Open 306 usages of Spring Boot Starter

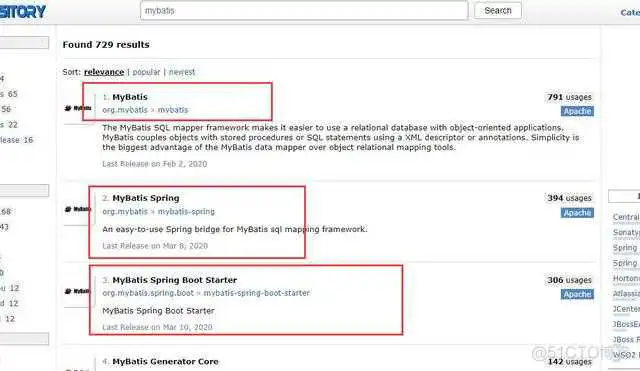569,280
